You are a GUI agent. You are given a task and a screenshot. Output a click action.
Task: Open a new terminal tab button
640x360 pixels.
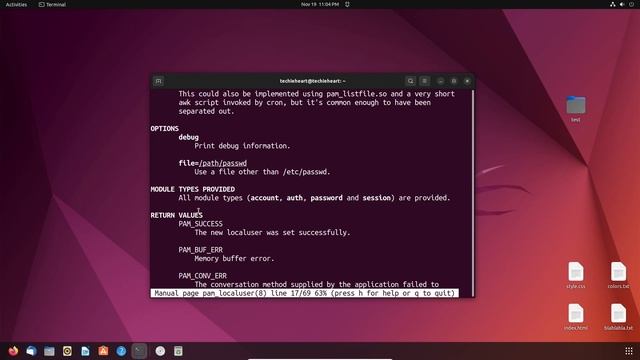point(158,81)
